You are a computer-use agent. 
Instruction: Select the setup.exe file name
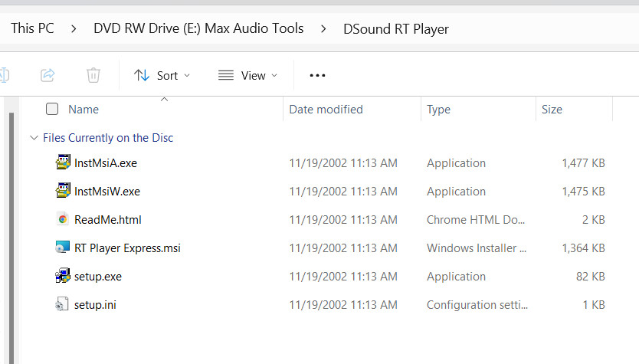[x=98, y=277]
